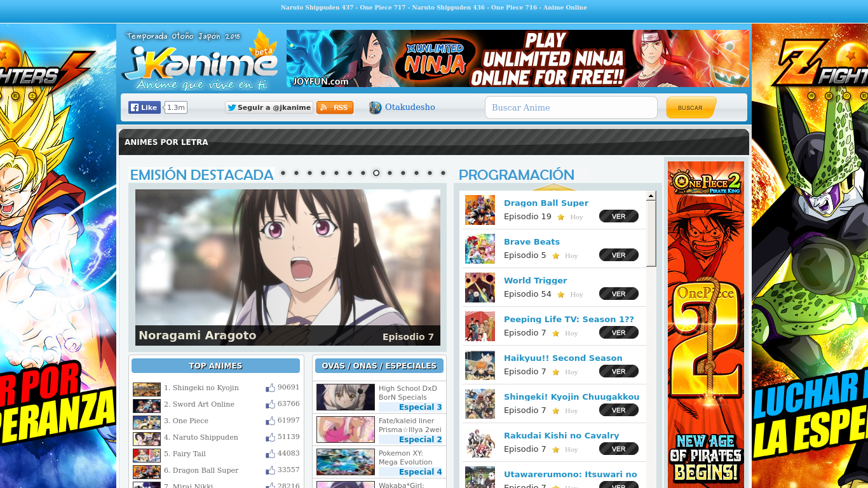The width and height of the screenshot is (868, 488).
Task: Select the third featured slider dot
Action: click(x=309, y=173)
